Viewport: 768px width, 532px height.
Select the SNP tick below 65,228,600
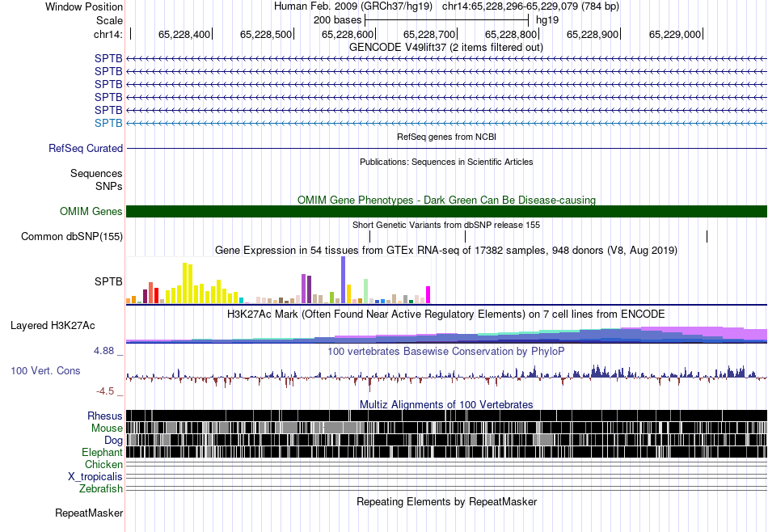[x=369, y=237]
